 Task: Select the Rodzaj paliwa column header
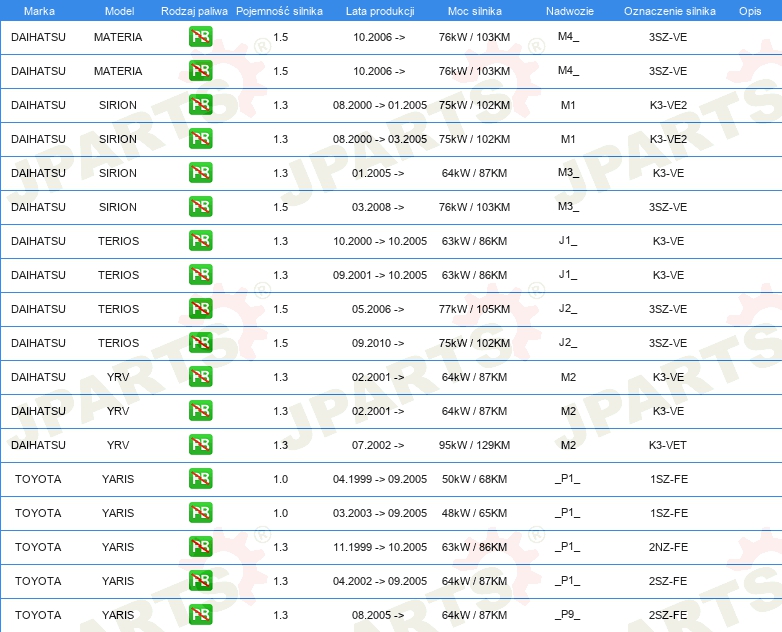[x=194, y=11]
